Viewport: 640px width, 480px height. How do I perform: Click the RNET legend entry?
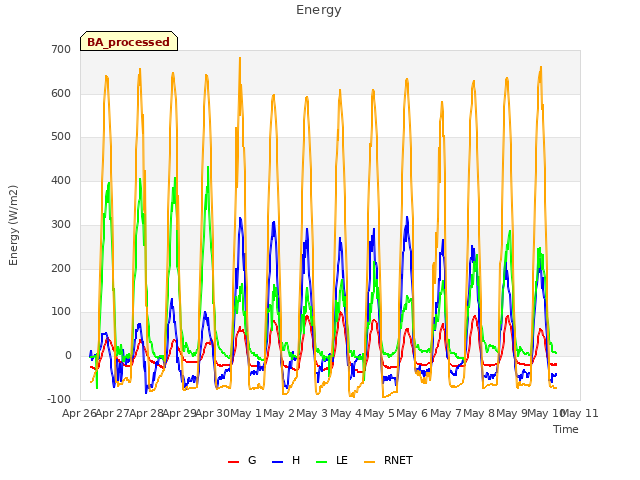[388, 460]
